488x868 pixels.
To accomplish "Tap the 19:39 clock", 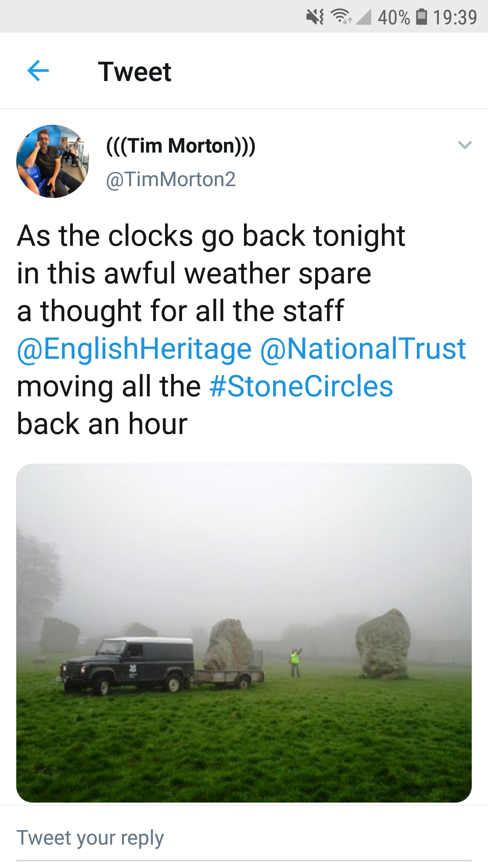I will click(x=455, y=17).
